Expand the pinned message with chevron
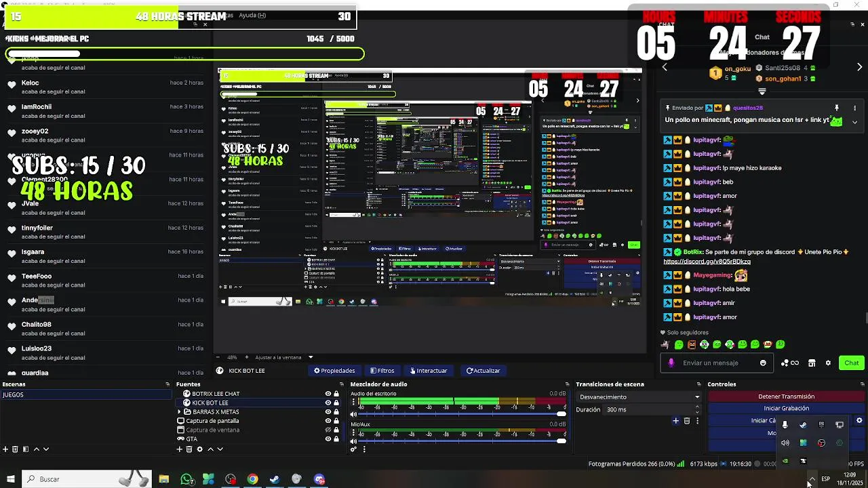 tap(854, 123)
